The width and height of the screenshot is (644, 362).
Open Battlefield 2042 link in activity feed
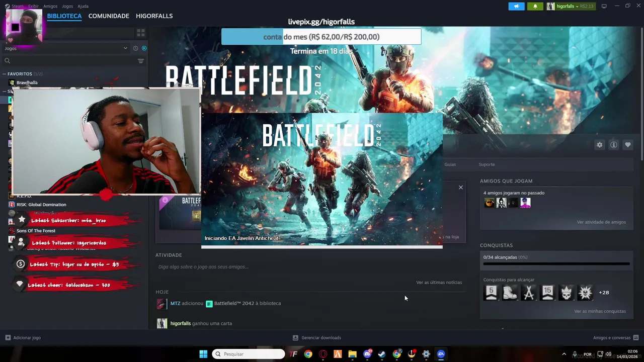pos(248,304)
